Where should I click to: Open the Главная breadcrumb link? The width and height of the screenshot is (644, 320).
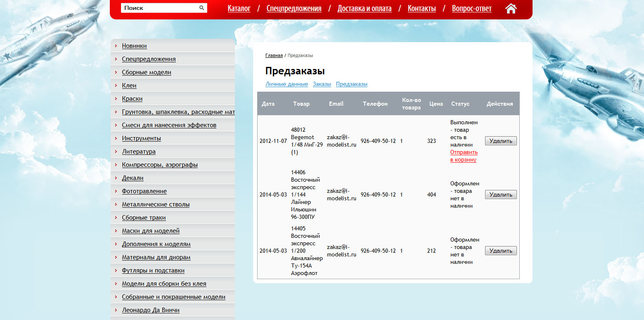tap(274, 55)
